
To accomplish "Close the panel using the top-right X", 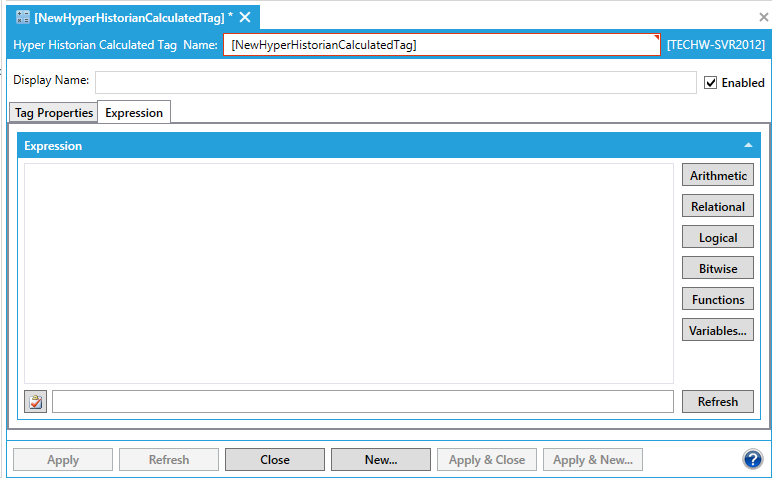I will coord(764,17).
